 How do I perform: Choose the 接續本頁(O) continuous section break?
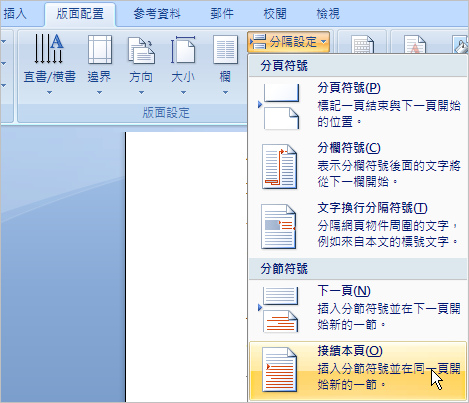pyautogui.click(x=357, y=370)
